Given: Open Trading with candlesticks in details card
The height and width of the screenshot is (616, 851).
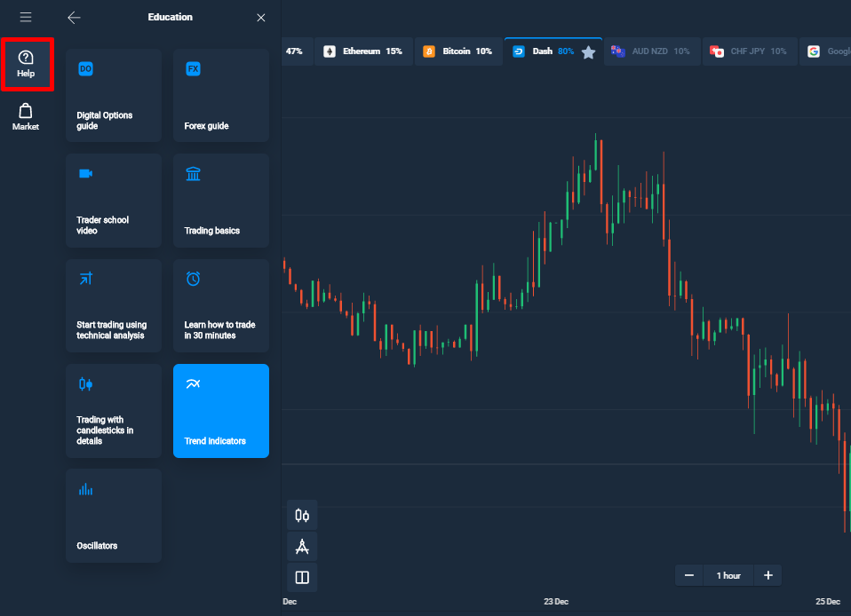Looking at the screenshot, I should point(114,411).
